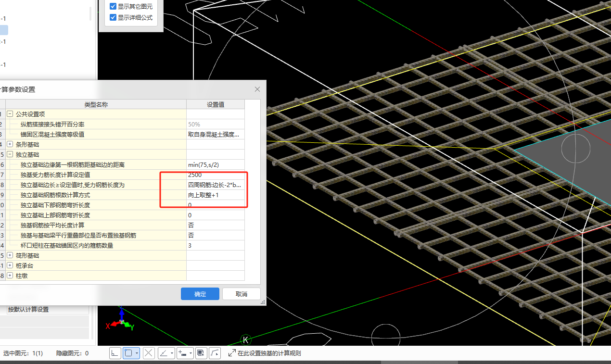Select the 独立基础钢筋根数计算方式 row
611x364 pixels.
(x=122, y=195)
